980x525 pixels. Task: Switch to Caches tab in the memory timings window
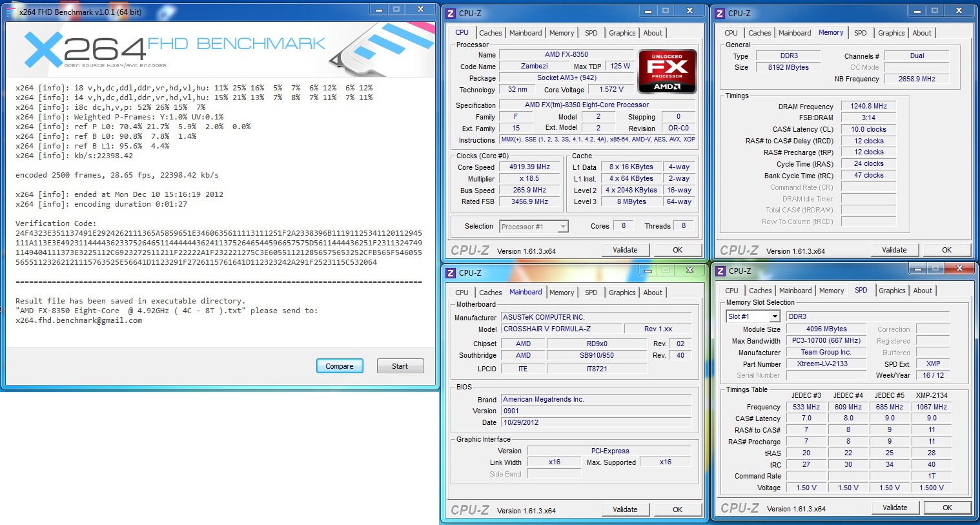point(760,33)
